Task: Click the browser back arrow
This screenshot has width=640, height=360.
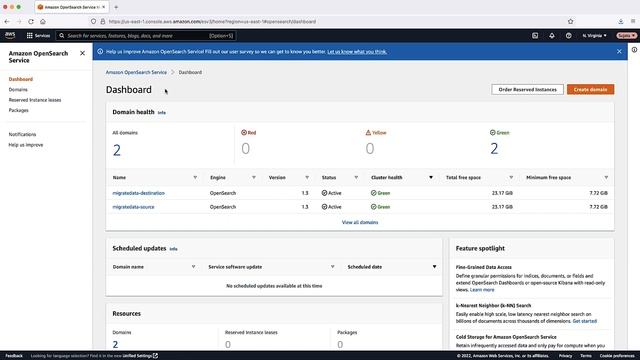Action: click(7, 21)
